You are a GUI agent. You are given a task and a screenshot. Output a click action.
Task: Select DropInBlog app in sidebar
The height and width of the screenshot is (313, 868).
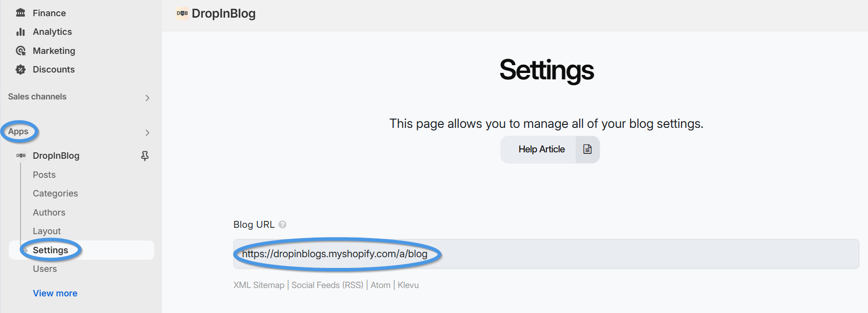click(x=56, y=156)
